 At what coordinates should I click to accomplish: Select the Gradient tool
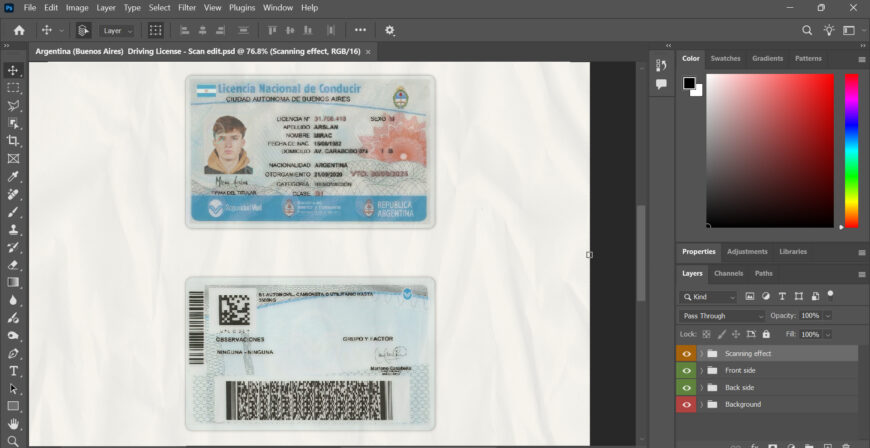coord(13,282)
